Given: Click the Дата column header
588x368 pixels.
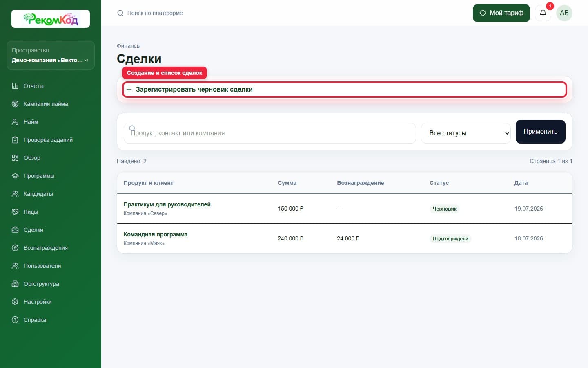Looking at the screenshot, I should pos(521,183).
